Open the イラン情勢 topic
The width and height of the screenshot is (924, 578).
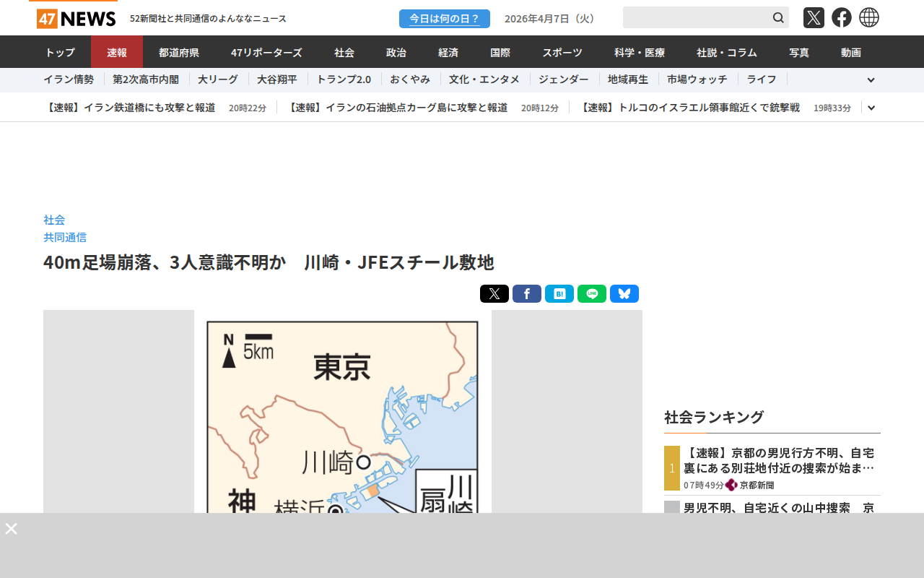[x=69, y=79]
